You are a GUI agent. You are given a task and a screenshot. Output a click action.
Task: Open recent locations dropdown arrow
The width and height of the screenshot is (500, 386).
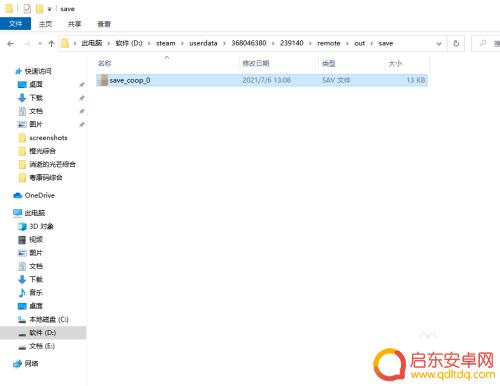pos(40,43)
